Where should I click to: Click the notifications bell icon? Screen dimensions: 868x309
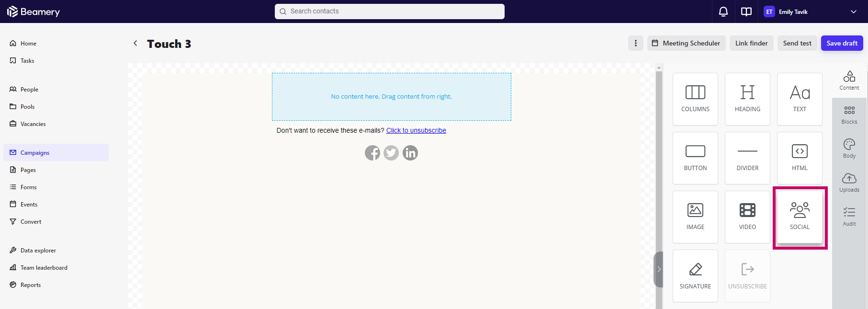coord(723,11)
